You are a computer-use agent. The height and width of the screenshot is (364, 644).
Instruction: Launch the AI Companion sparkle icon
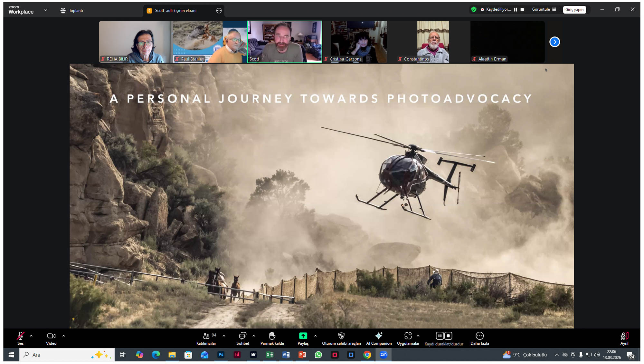click(379, 336)
